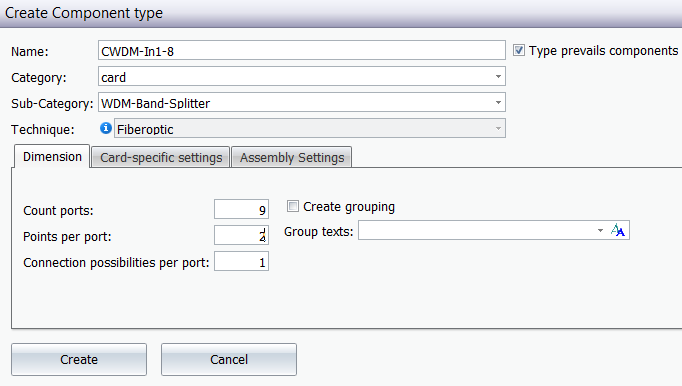Click the Count ports: label
This screenshot has height=386, width=682.
(58, 211)
